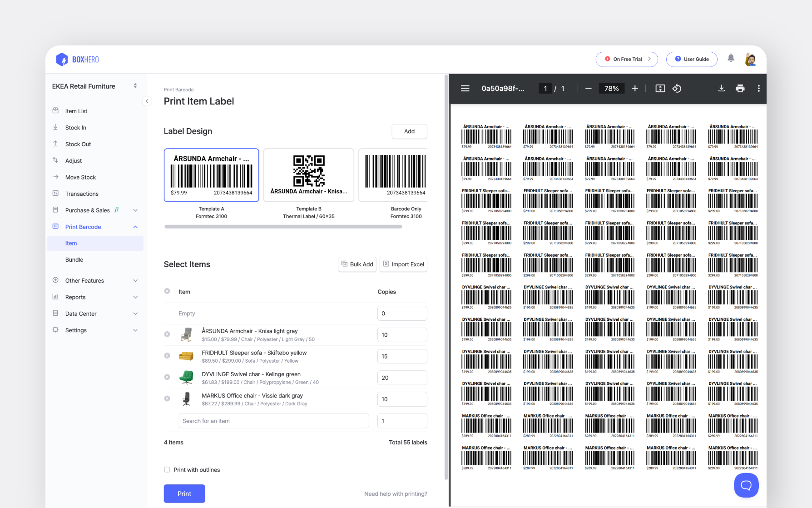Click the BoxHero logo
The height and width of the screenshot is (508, 812).
[x=76, y=59]
